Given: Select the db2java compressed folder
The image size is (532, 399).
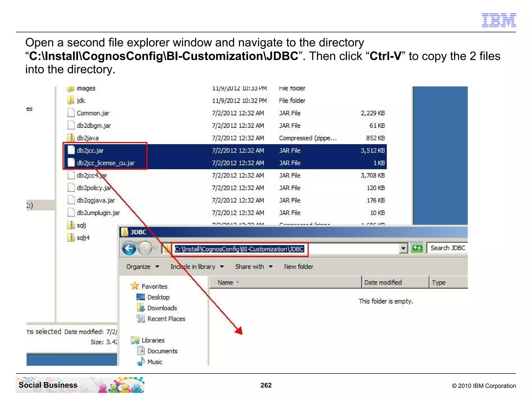Looking at the screenshot, I should pyautogui.click(x=88, y=138).
